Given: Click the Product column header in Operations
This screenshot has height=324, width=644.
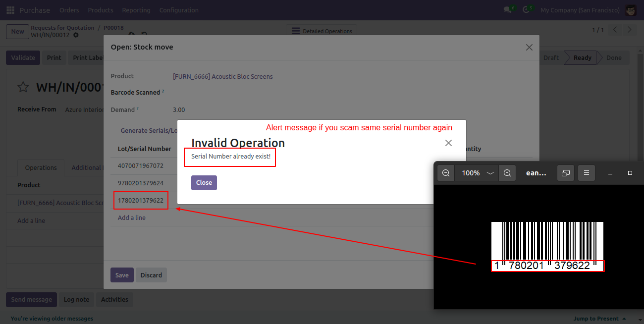Looking at the screenshot, I should click(29, 185).
